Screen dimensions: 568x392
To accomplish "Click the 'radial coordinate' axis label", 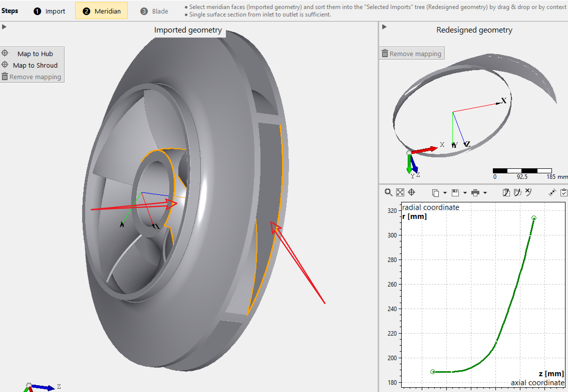I will coord(431,207).
